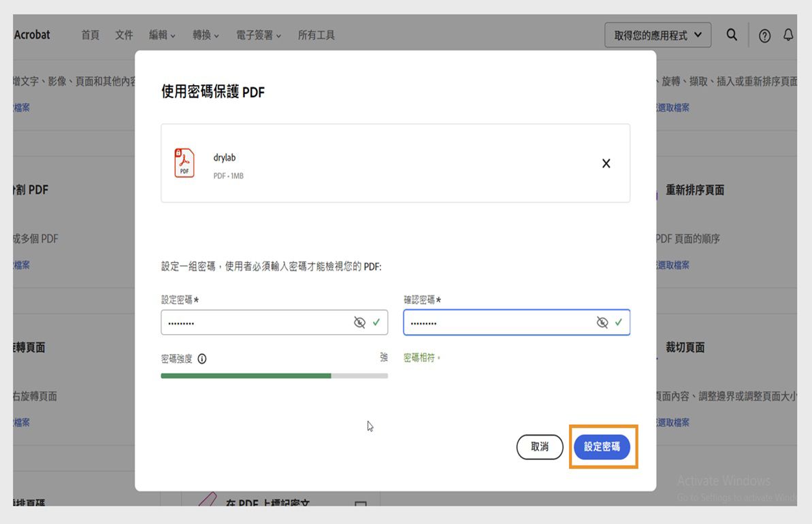Click the password strength progress bar
812x524 pixels.
[x=274, y=375]
